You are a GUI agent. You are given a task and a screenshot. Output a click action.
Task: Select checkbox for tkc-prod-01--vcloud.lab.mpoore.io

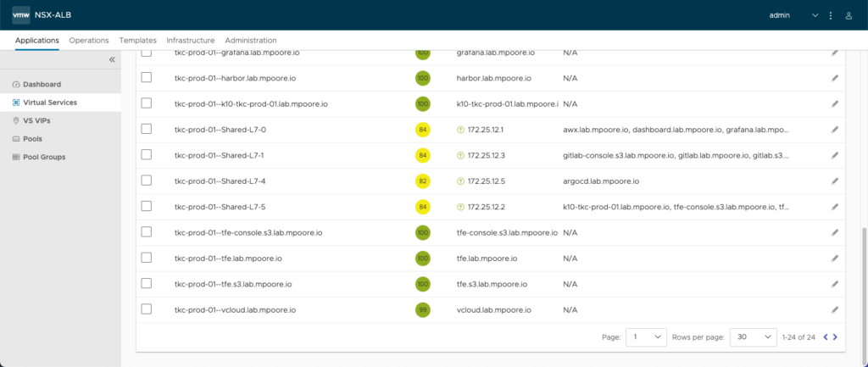146,309
